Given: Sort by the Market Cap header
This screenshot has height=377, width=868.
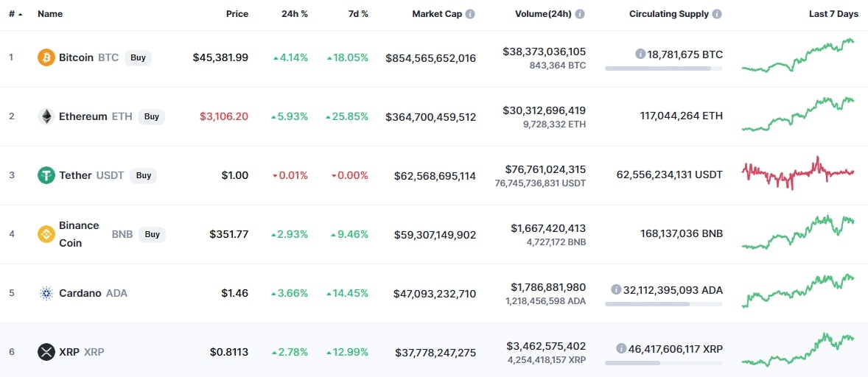Looking at the screenshot, I should [436, 14].
